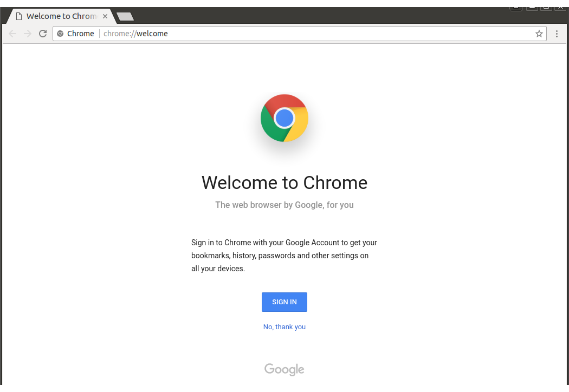The width and height of the screenshot is (569, 392).
Task: Select the Welcome to Chrome tab
Action: [x=61, y=16]
